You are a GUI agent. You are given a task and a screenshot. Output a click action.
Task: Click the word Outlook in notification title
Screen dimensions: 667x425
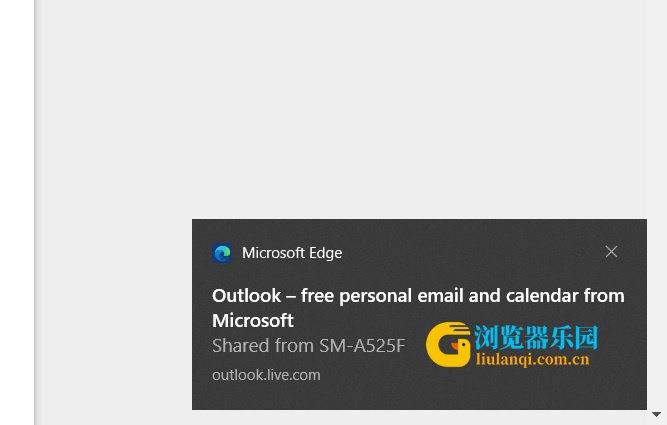coord(247,296)
